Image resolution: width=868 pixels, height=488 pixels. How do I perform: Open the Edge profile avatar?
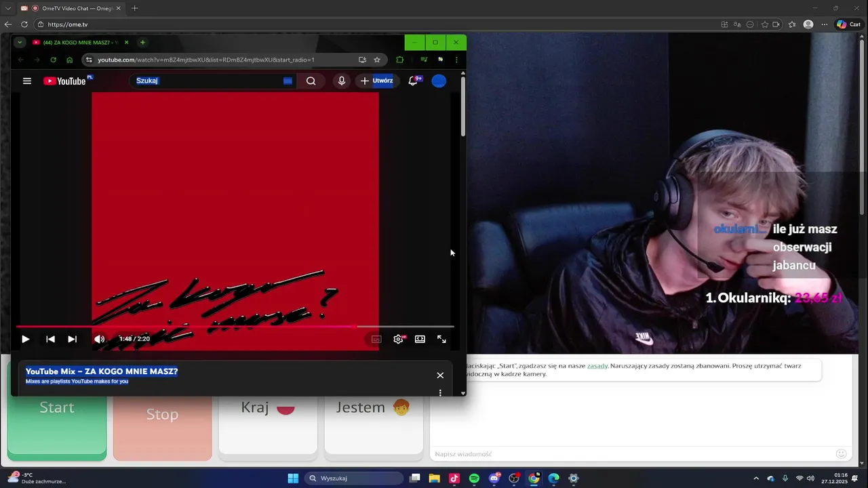coord(808,24)
